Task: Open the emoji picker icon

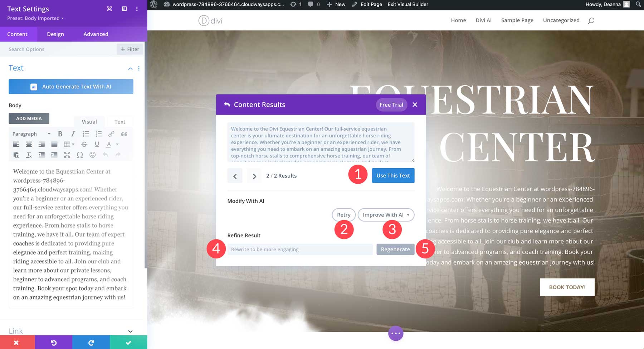Action: click(x=92, y=155)
